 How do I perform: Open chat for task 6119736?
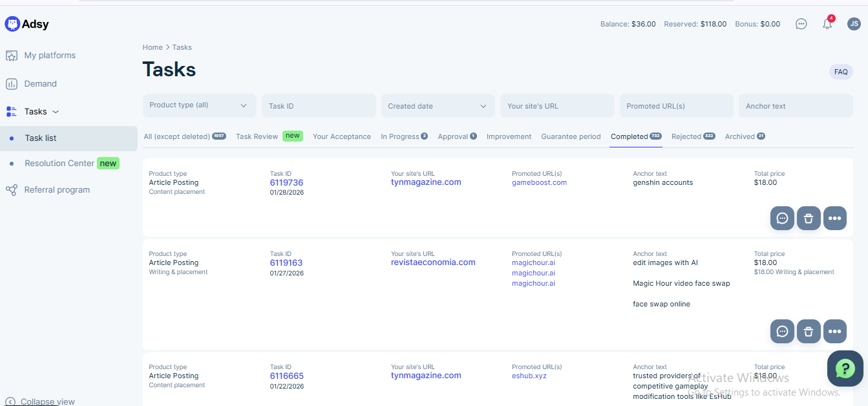pos(782,219)
